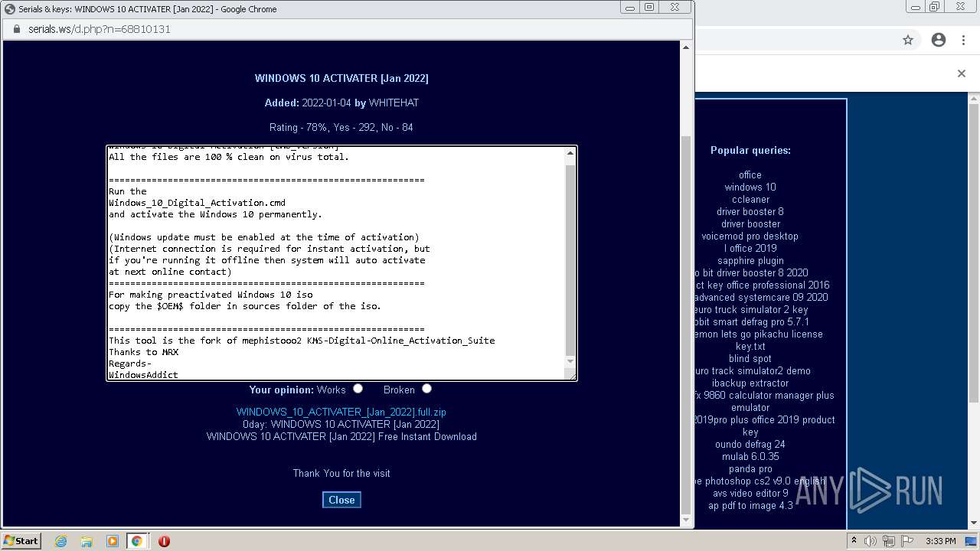
Task: Open the 0day: WINDOWS 10 ACTIVATER link
Action: [x=341, y=424]
